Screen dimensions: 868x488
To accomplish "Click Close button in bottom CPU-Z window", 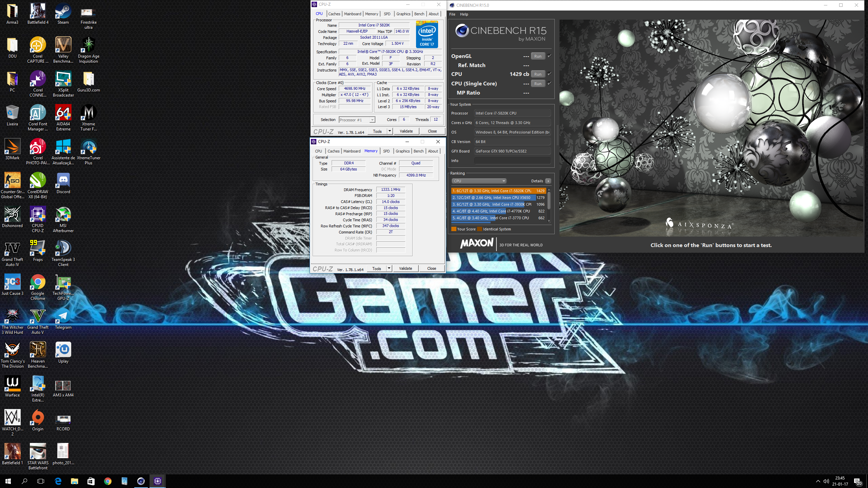I will coord(432,268).
